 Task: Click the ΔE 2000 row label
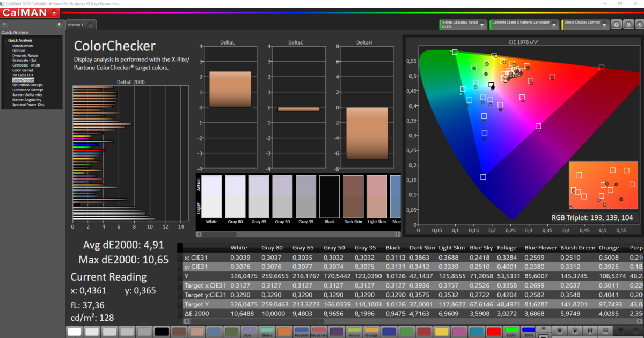[196, 313]
